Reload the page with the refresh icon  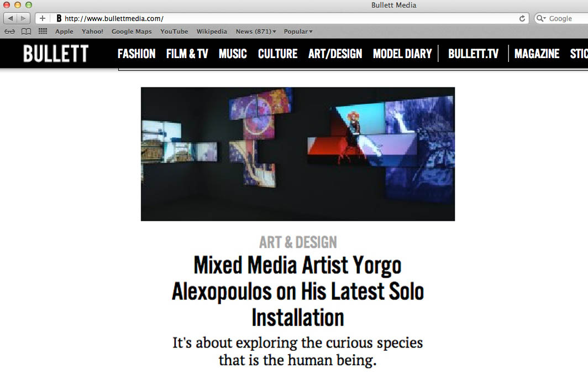click(x=522, y=18)
